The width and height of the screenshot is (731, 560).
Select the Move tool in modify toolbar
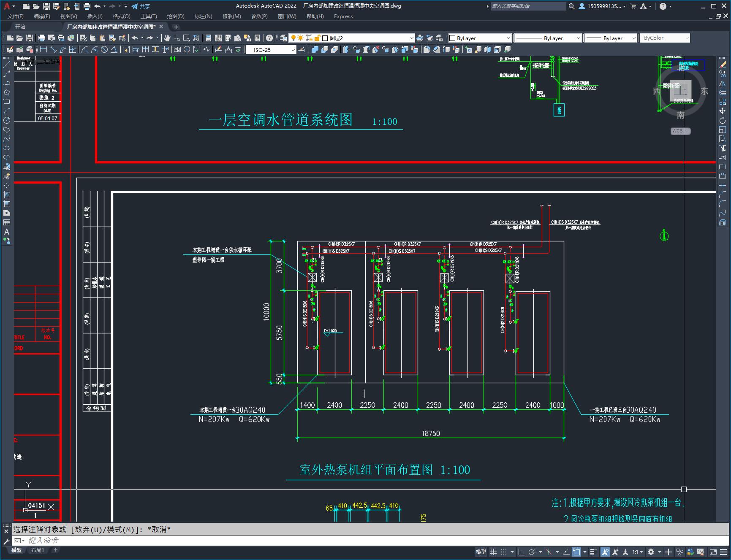(x=723, y=111)
